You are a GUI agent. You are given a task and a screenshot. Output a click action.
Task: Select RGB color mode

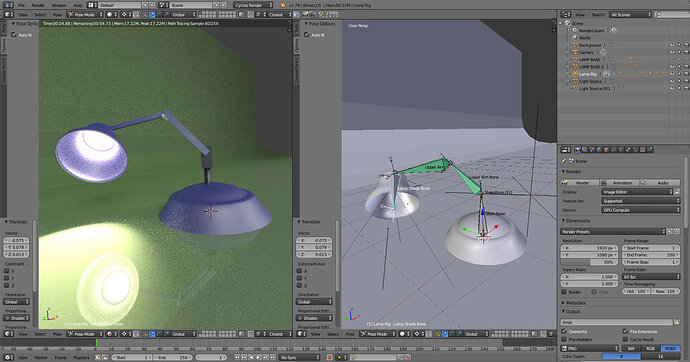click(651, 348)
